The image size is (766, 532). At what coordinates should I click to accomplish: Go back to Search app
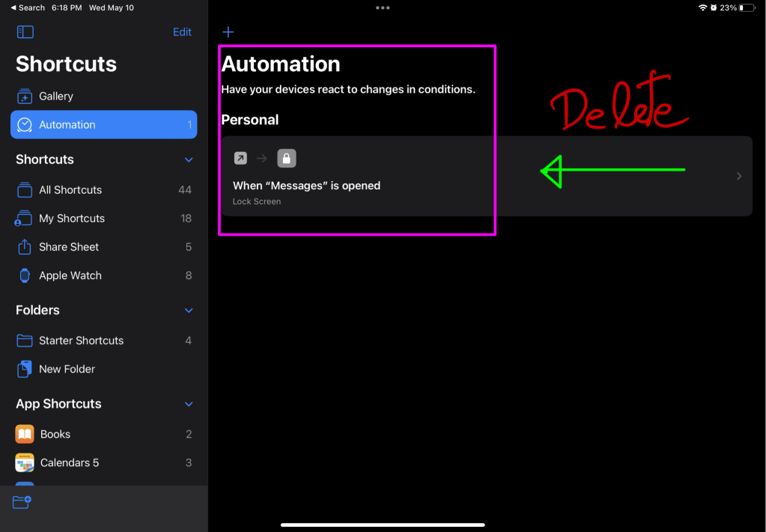(28, 7)
